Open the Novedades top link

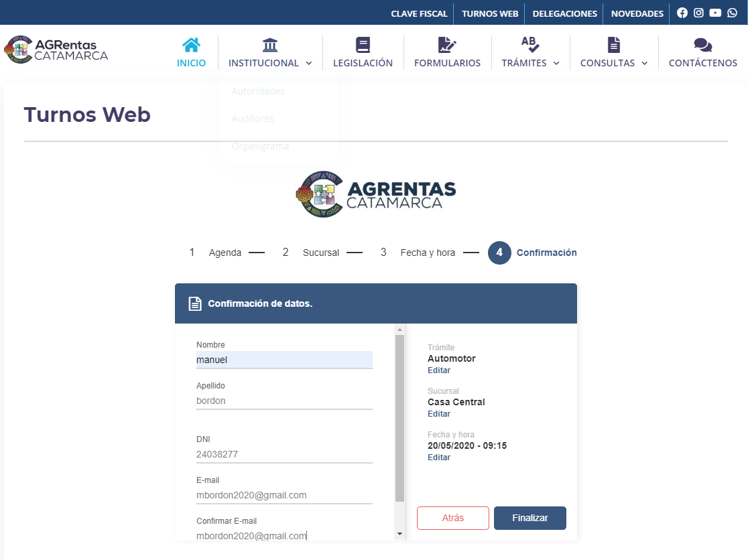pos(637,13)
